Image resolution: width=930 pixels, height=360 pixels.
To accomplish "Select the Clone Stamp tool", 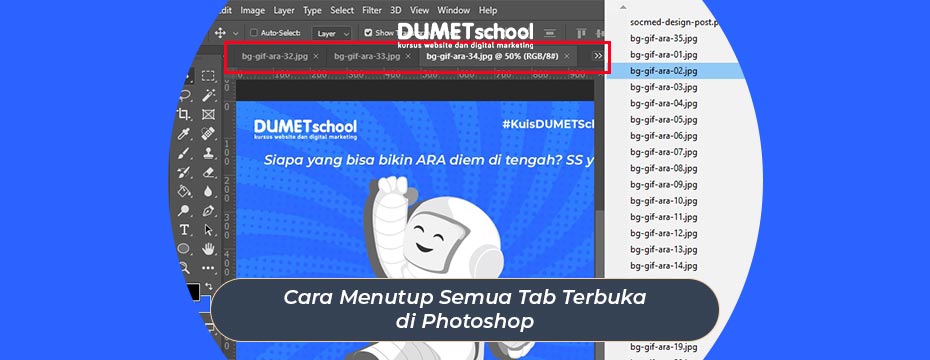I will pyautogui.click(x=208, y=152).
